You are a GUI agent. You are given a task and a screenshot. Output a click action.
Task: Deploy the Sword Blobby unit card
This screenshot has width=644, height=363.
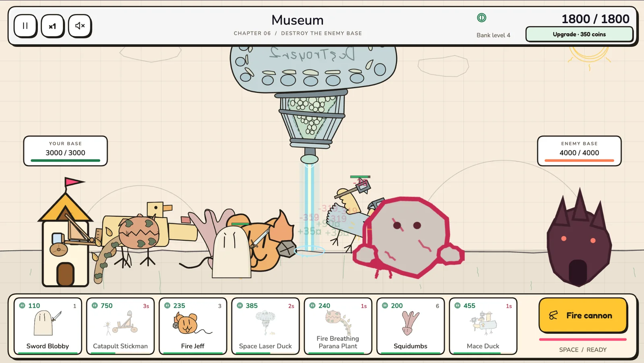pyautogui.click(x=47, y=326)
